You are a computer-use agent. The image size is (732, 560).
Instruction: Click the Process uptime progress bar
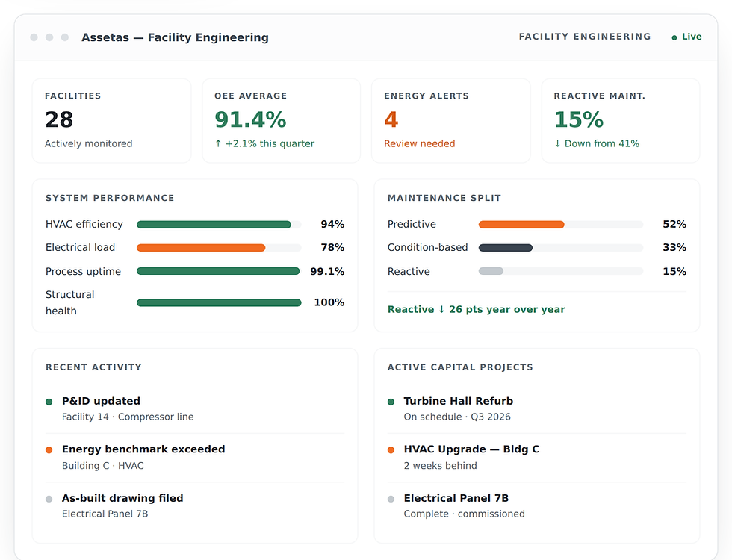coord(219,271)
